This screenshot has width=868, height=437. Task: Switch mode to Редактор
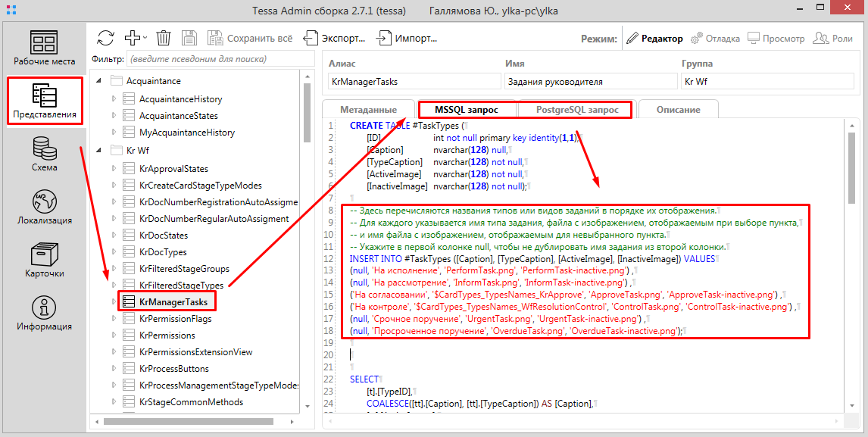654,39
